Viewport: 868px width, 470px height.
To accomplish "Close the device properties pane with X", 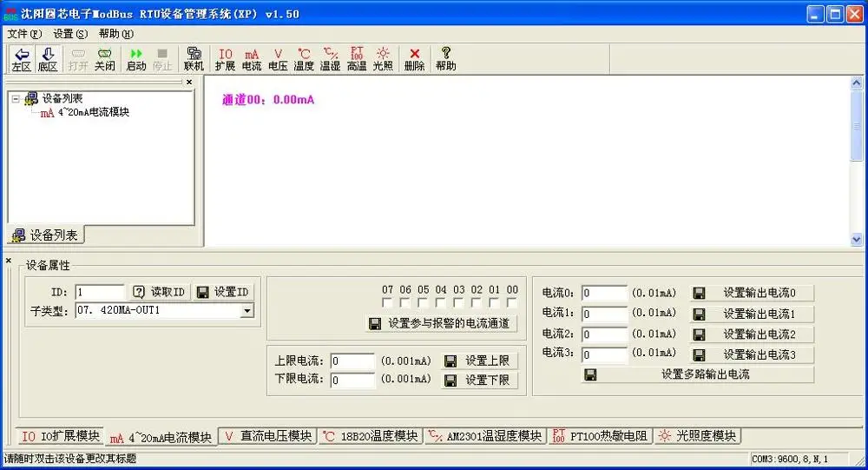I will coord(9,260).
